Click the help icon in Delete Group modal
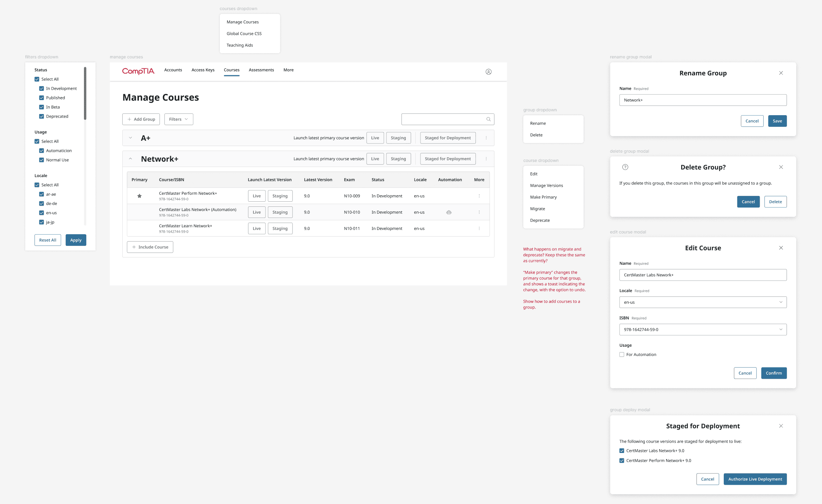The height and width of the screenshot is (504, 822). point(625,167)
